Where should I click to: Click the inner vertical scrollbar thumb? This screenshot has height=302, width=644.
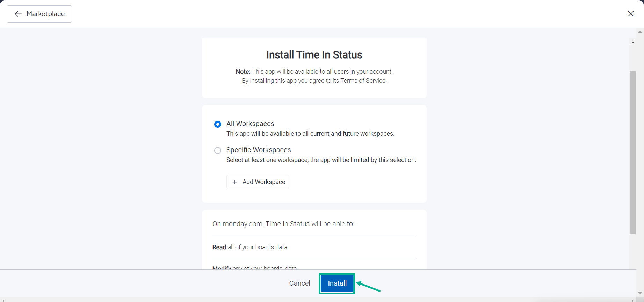(632, 152)
